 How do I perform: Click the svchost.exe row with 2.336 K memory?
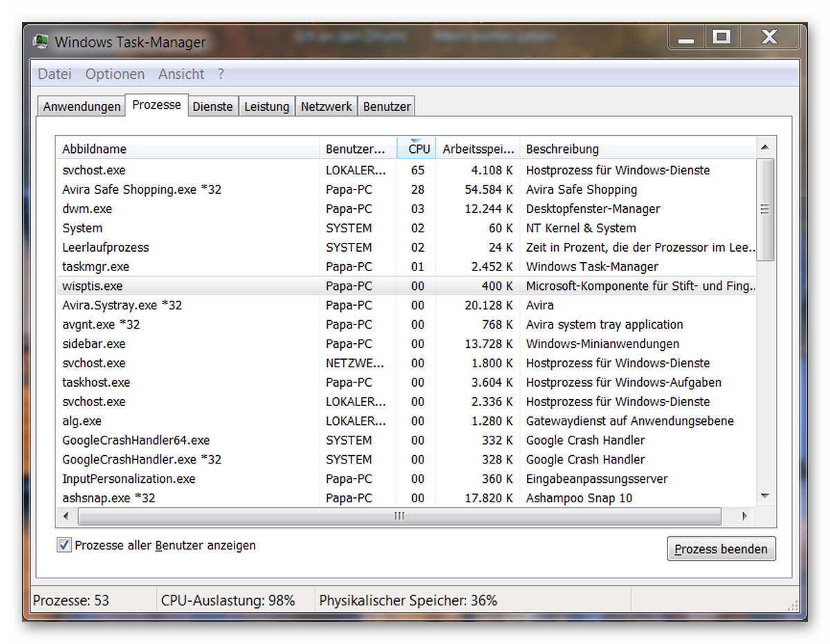point(407,402)
